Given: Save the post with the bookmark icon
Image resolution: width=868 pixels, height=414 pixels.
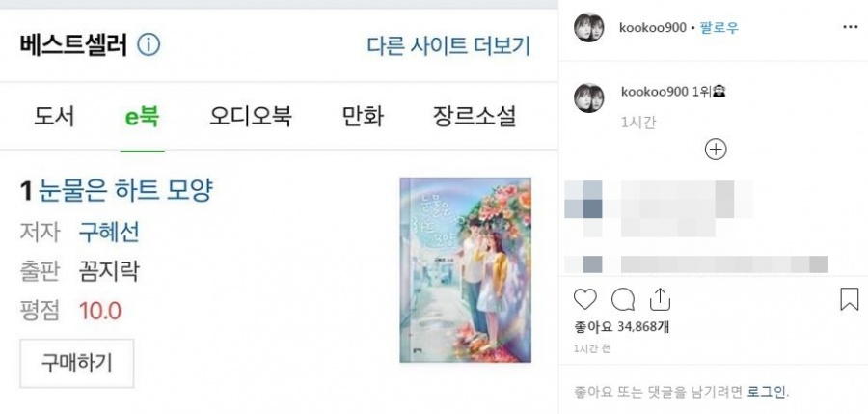Looking at the screenshot, I should [849, 300].
